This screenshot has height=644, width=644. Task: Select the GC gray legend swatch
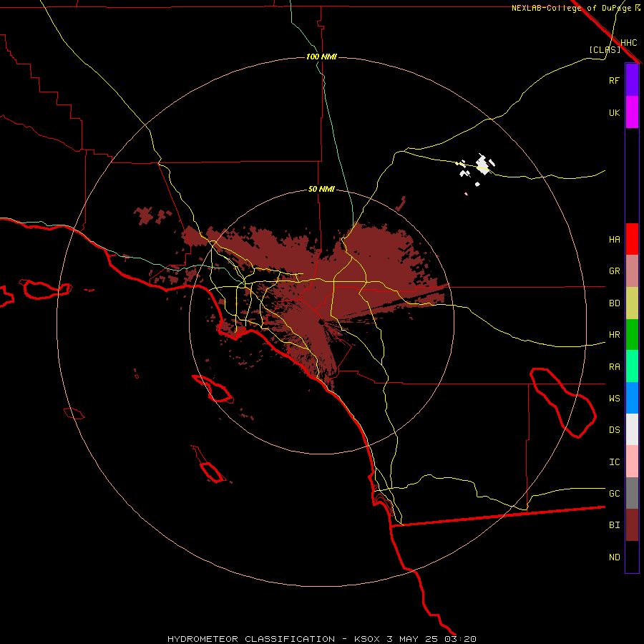point(632,493)
